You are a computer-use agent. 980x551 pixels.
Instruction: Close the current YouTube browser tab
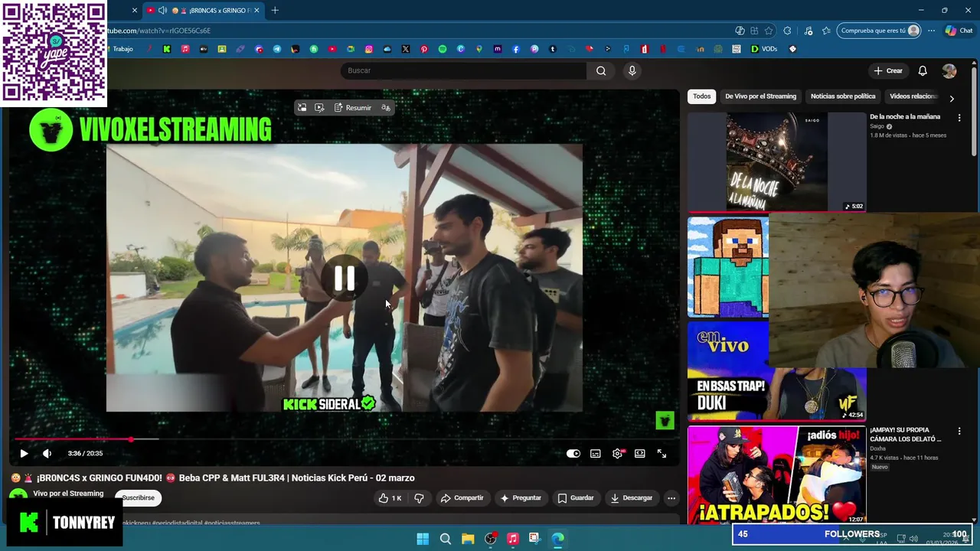pyautogui.click(x=256, y=10)
